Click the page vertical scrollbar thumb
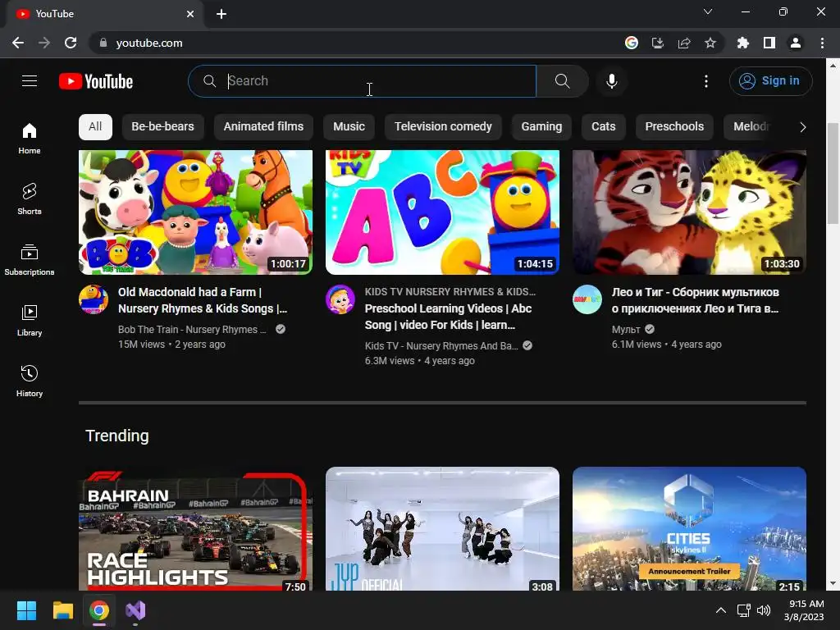This screenshot has width=840, height=630. pyautogui.click(x=833, y=173)
